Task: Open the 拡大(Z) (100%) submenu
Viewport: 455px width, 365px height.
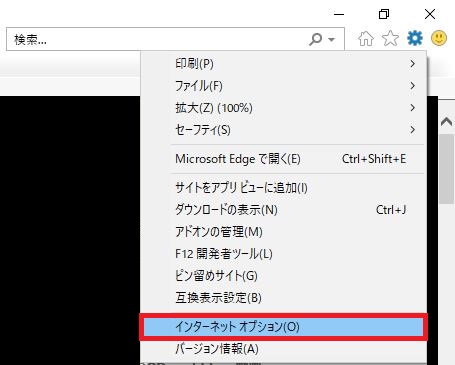Action: [283, 108]
